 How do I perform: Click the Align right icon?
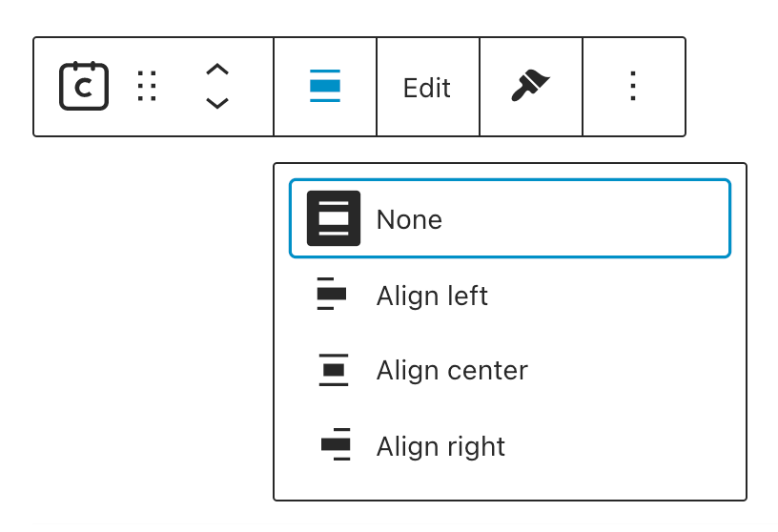point(336,445)
